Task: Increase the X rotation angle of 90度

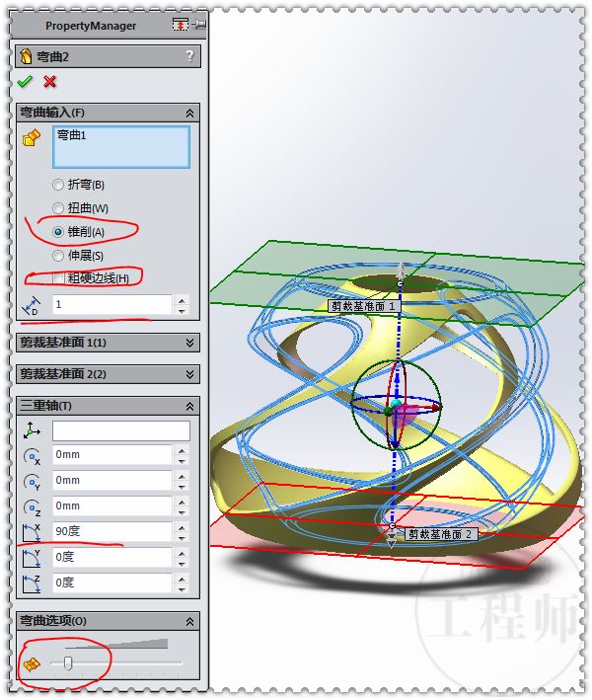Action: pyautogui.click(x=182, y=527)
